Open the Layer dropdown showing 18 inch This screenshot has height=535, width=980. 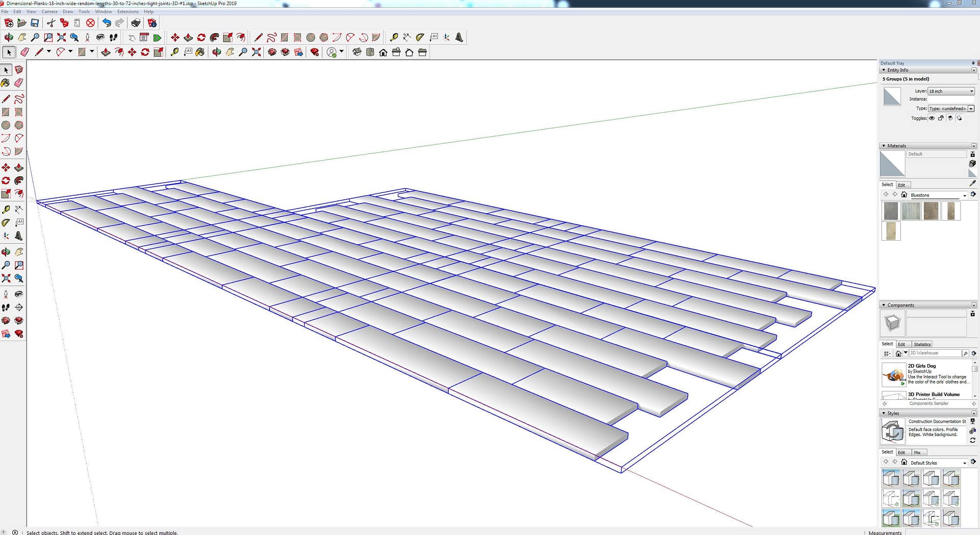[951, 91]
